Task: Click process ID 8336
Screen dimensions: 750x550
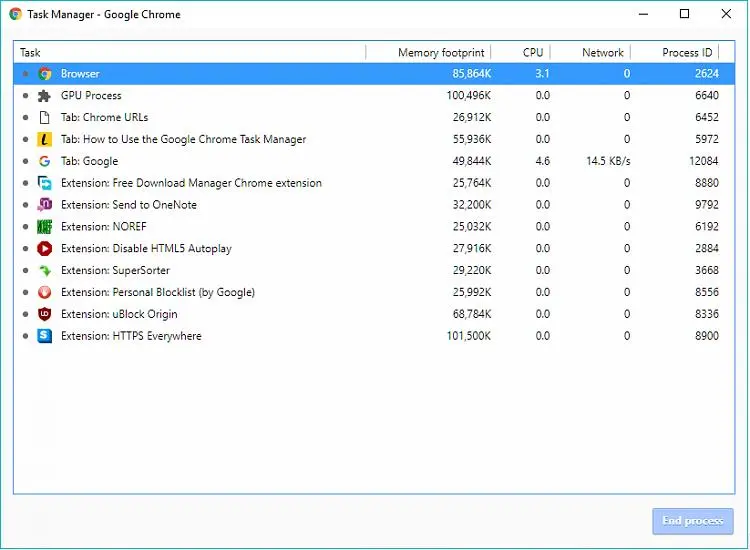Action: pos(707,314)
